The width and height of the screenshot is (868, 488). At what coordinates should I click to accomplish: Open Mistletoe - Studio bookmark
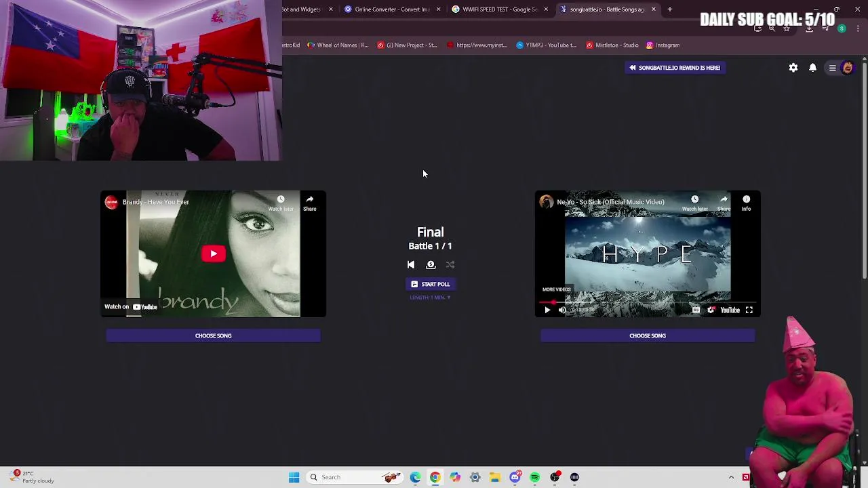(x=612, y=45)
